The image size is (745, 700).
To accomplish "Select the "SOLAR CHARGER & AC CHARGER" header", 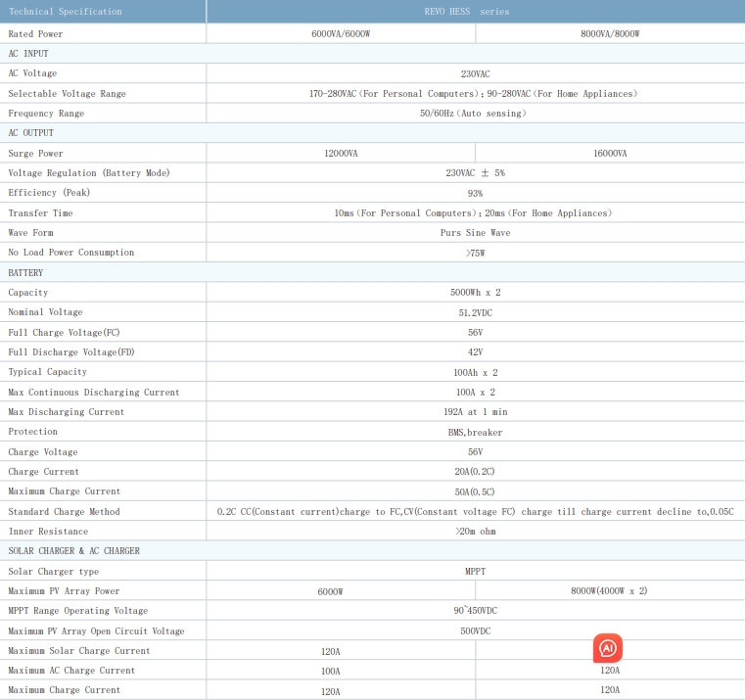I will click(x=74, y=551).
